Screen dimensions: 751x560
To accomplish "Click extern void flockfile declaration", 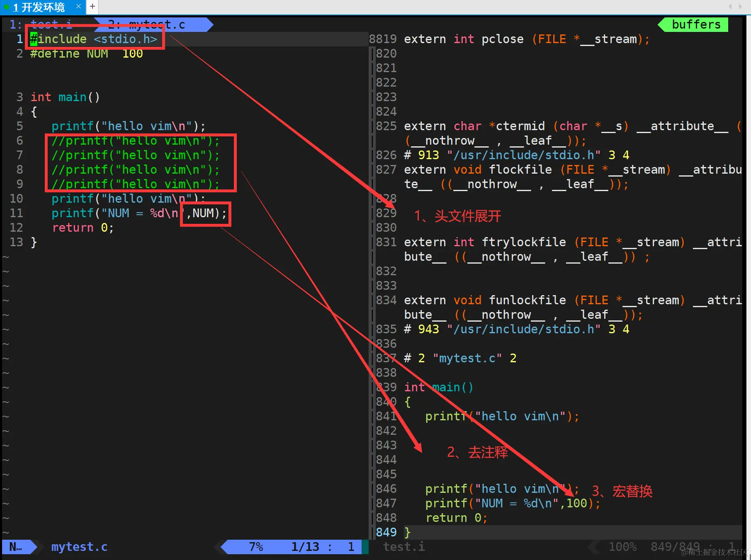I will (573, 177).
